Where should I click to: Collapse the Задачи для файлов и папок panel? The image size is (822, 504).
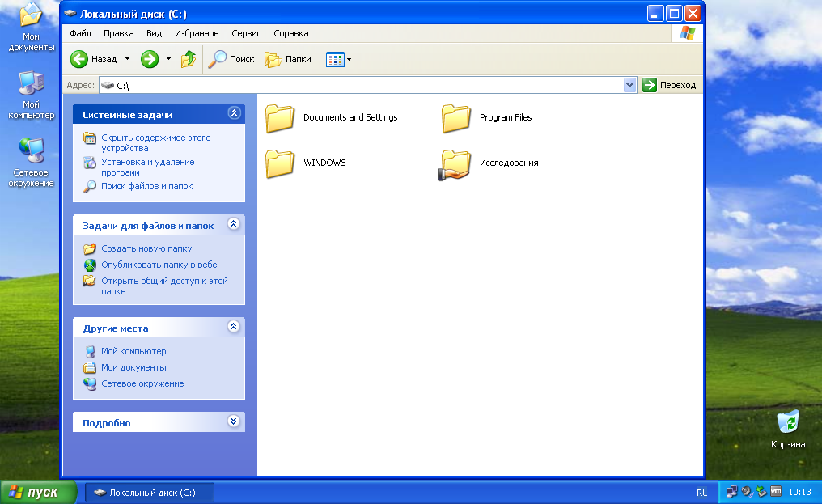[234, 224]
